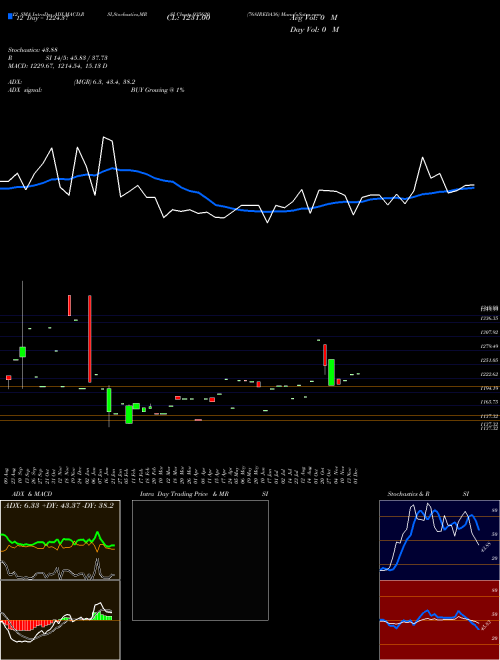Click the 'BUY Growing @ 1%' signal text
Image resolution: width=500 pixels, height=660 pixels.
(157, 90)
